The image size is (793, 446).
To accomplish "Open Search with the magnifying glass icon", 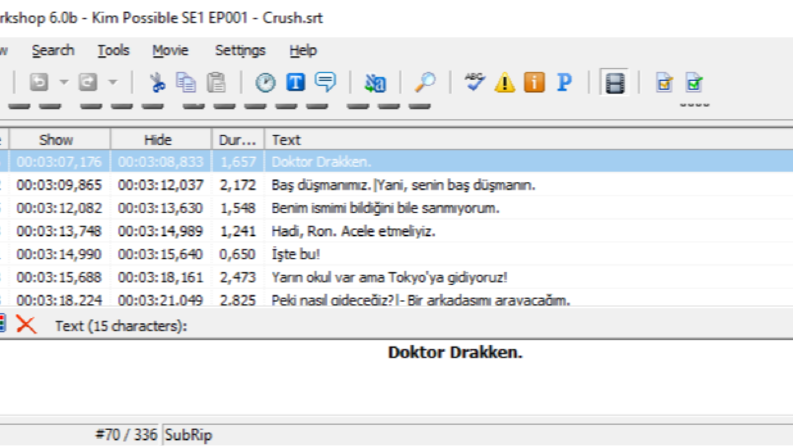I will coord(425,82).
